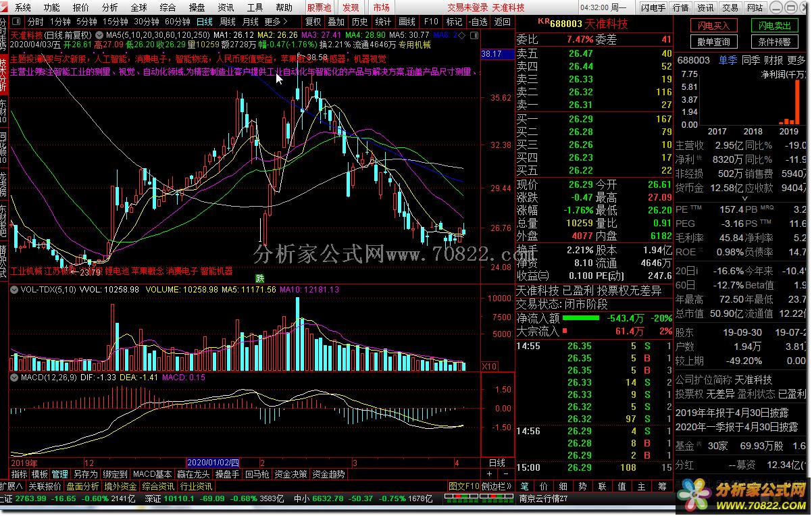Expand the 更多> period list
Screen dimensions: 812x516
point(276,22)
